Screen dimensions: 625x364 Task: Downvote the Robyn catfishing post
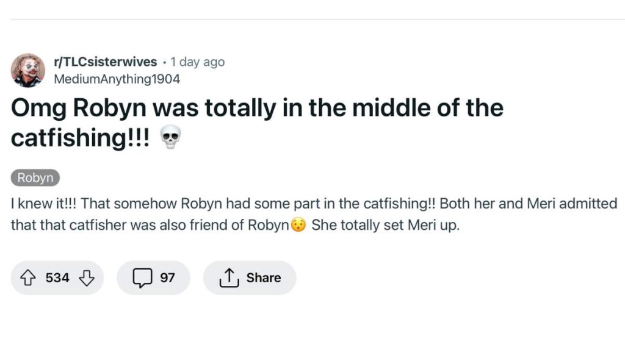coord(87,278)
